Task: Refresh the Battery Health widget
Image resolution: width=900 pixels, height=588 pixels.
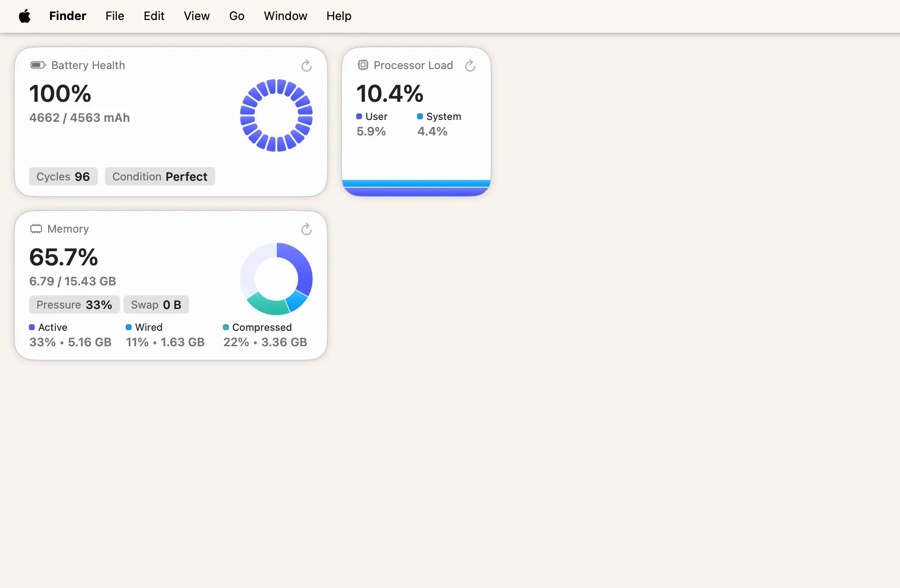Action: [306, 66]
